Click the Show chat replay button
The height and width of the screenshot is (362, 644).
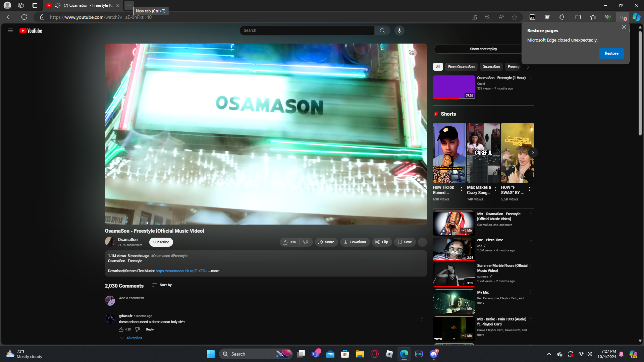click(483, 49)
